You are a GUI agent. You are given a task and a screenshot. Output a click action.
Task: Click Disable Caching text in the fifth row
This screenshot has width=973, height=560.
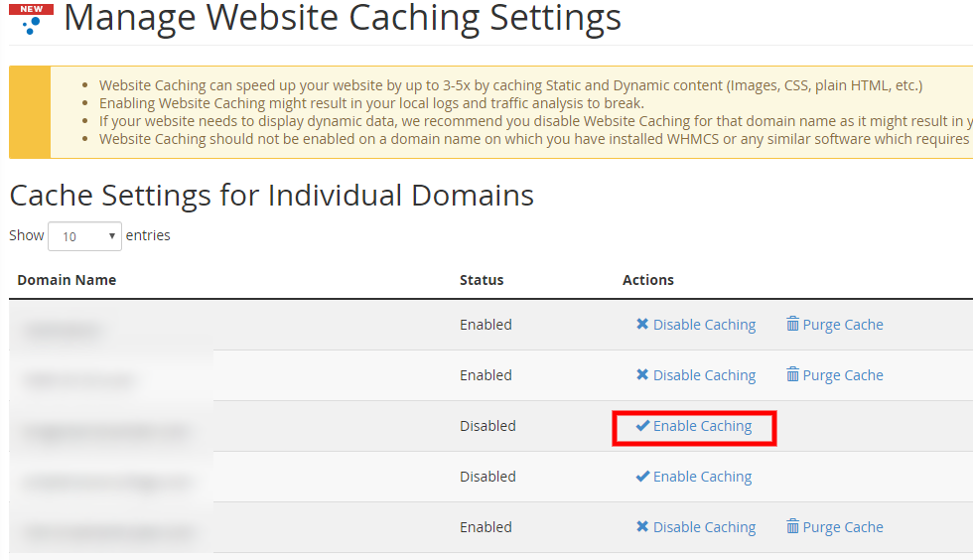pyautogui.click(x=704, y=527)
